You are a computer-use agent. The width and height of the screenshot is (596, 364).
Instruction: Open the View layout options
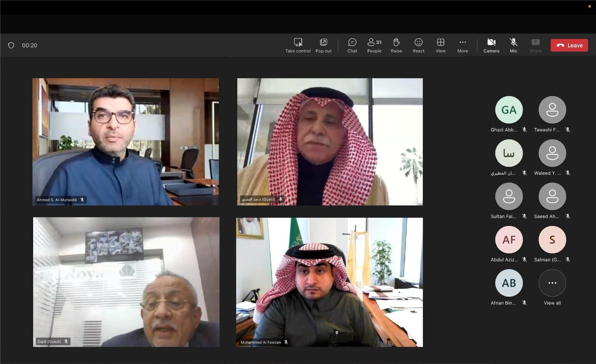point(440,42)
